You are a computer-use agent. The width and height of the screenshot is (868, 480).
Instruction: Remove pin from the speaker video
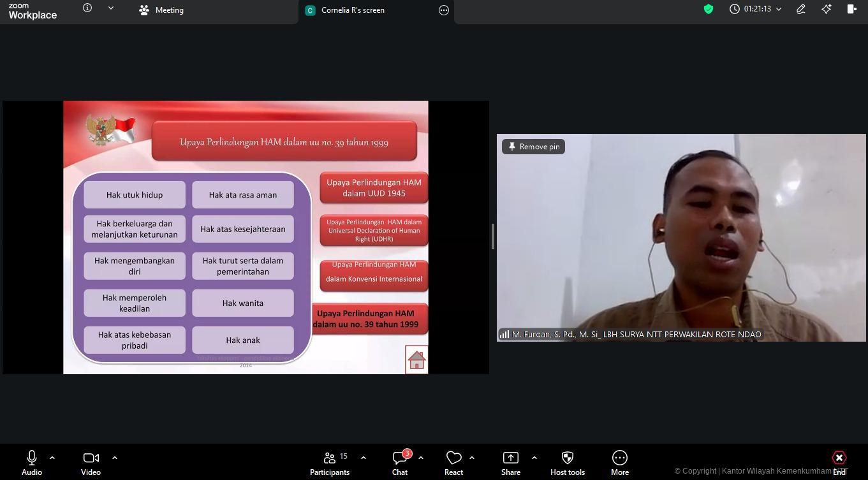pos(533,147)
